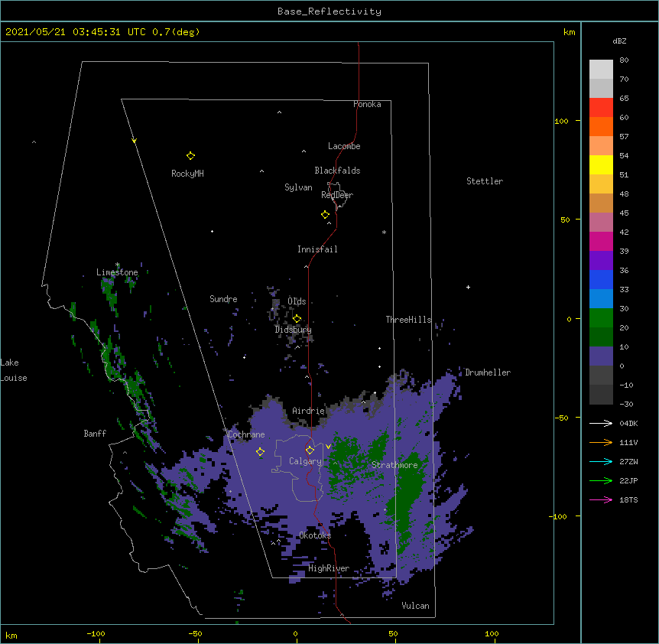Click the Banff label

point(95,434)
